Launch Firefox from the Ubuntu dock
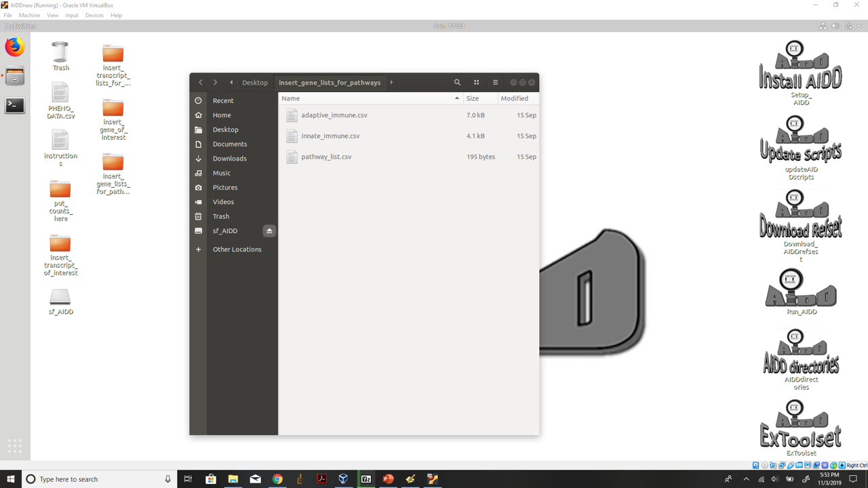Image resolution: width=868 pixels, height=488 pixels. [15, 47]
